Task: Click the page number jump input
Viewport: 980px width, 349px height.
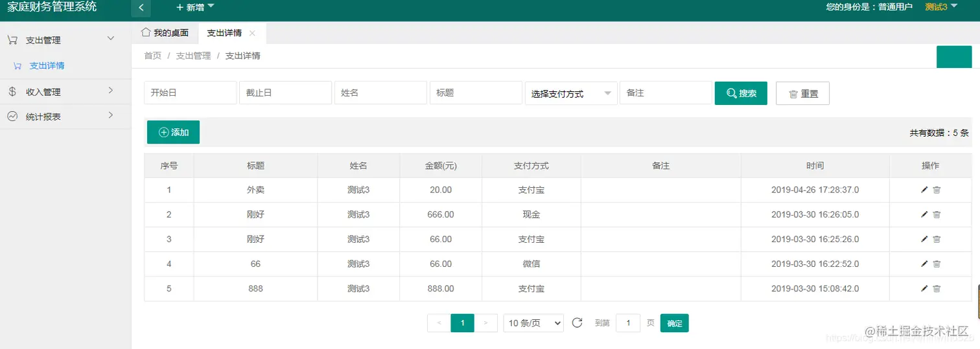Action: [628, 323]
